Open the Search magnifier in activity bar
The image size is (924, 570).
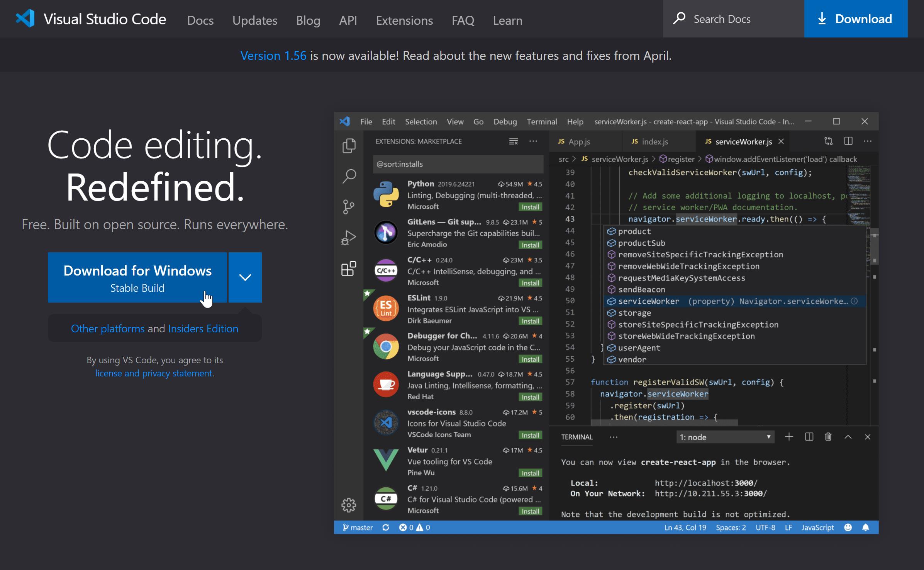(349, 176)
